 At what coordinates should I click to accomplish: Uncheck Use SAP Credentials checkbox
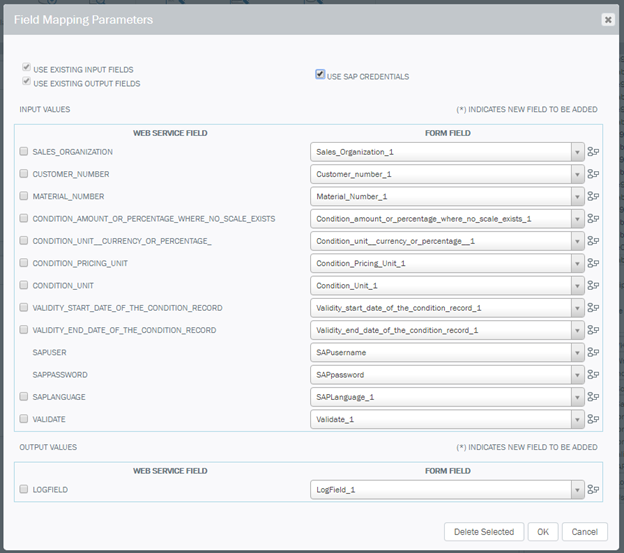pyautogui.click(x=320, y=74)
